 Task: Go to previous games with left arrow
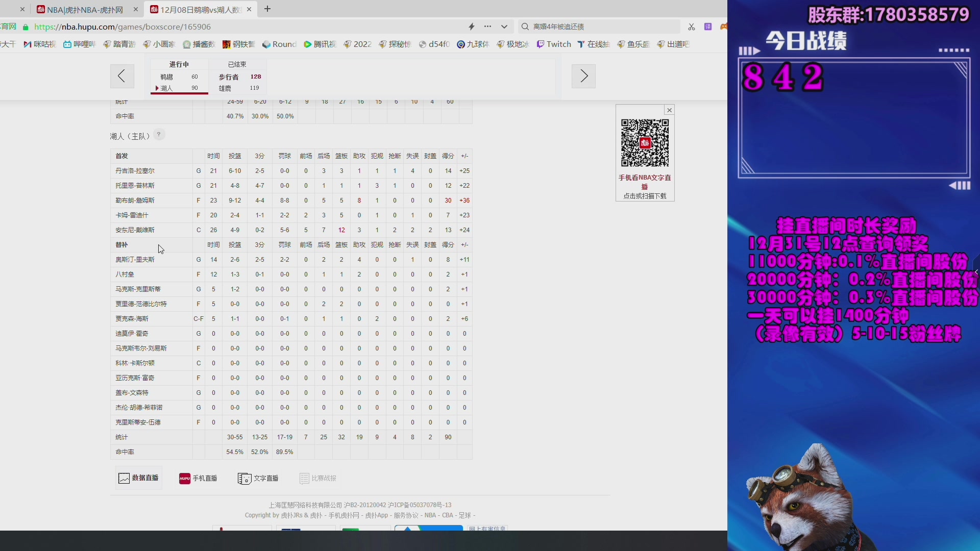pos(122,76)
